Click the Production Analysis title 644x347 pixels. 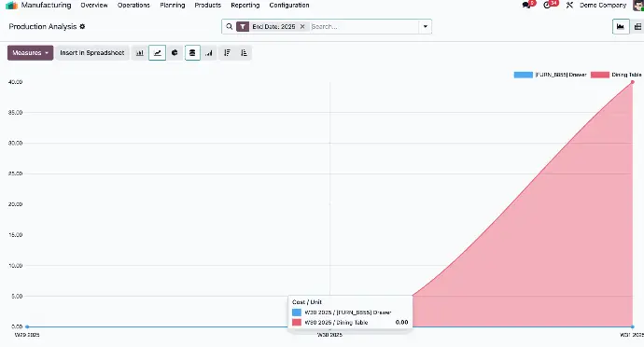[x=43, y=27]
